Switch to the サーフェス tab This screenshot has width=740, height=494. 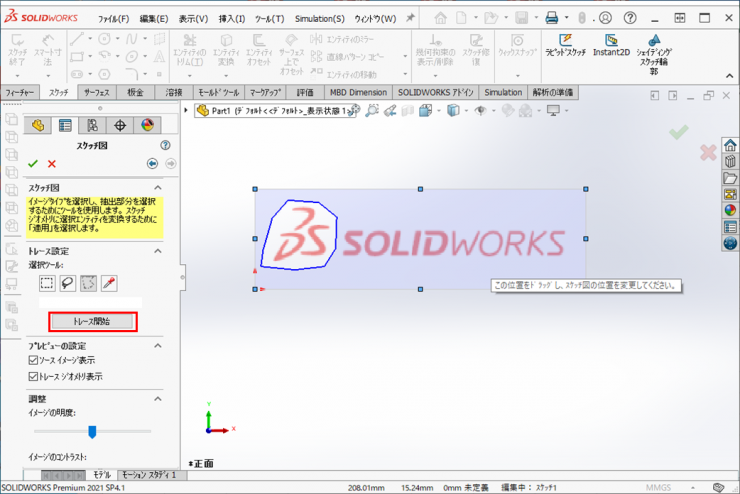tap(96, 92)
